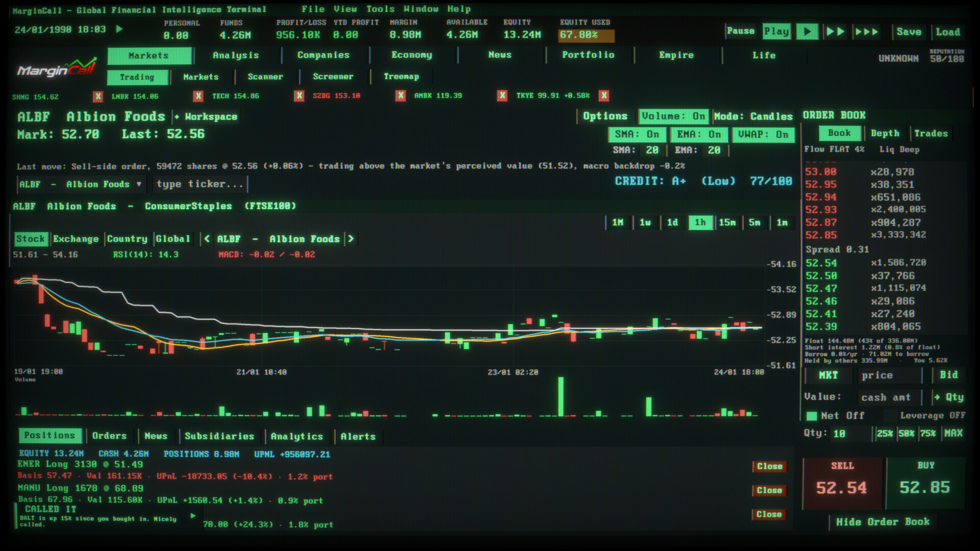Remove TECH ticker from watchlist bar
The height and width of the screenshot is (551, 980).
299,96
